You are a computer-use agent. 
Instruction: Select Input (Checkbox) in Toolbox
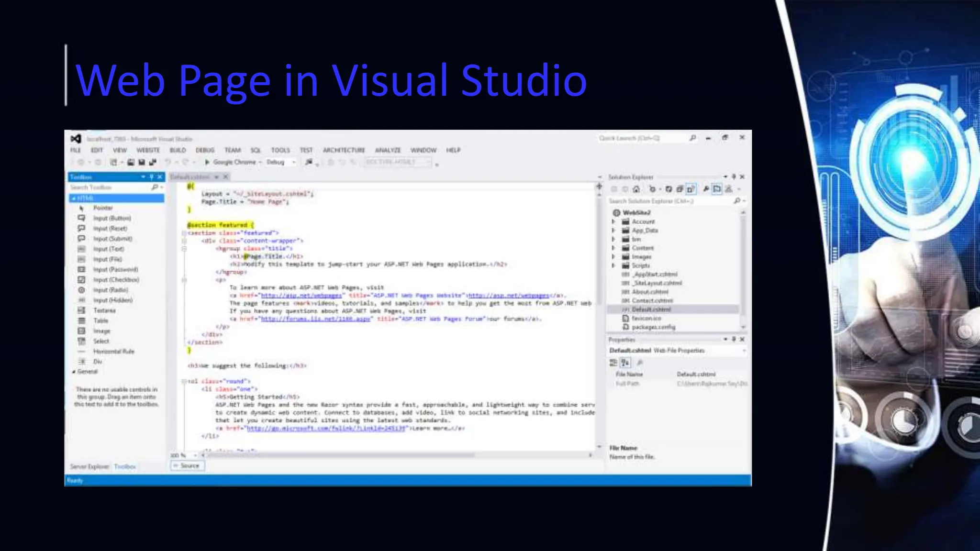click(116, 280)
